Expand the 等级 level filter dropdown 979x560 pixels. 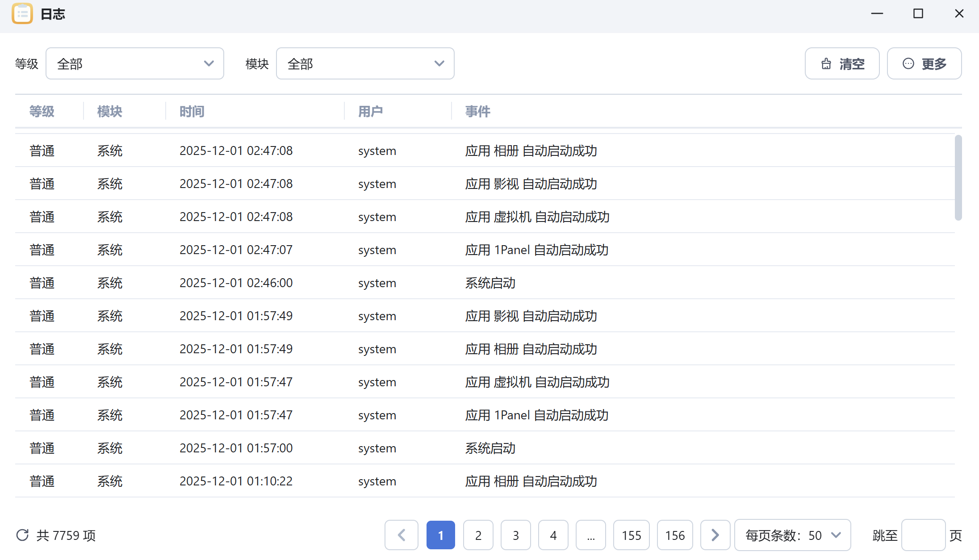(x=134, y=64)
